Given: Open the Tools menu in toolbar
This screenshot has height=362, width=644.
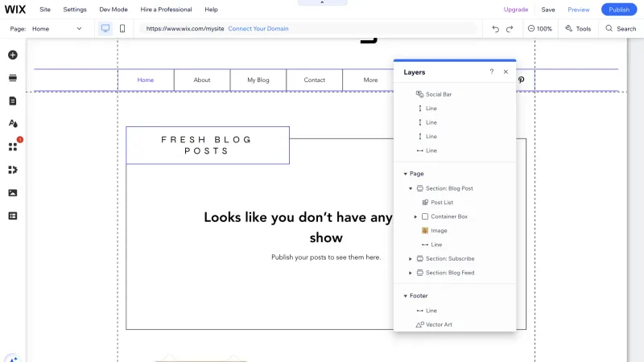Looking at the screenshot, I should coord(578,29).
